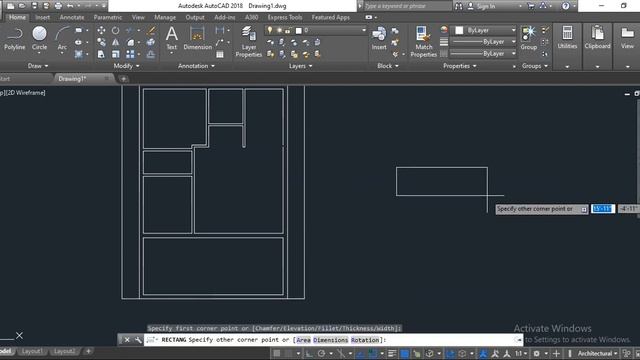Choose the Move tool in Modify panel

(101, 31)
